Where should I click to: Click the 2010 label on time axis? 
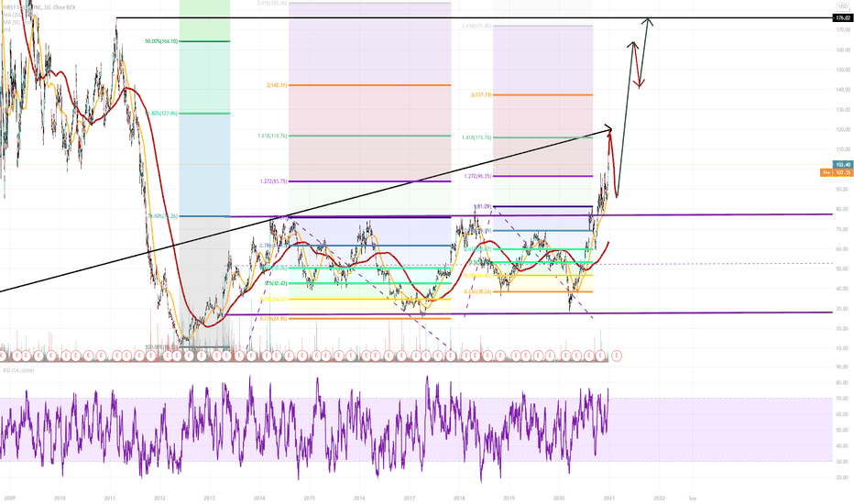[x=60, y=498]
